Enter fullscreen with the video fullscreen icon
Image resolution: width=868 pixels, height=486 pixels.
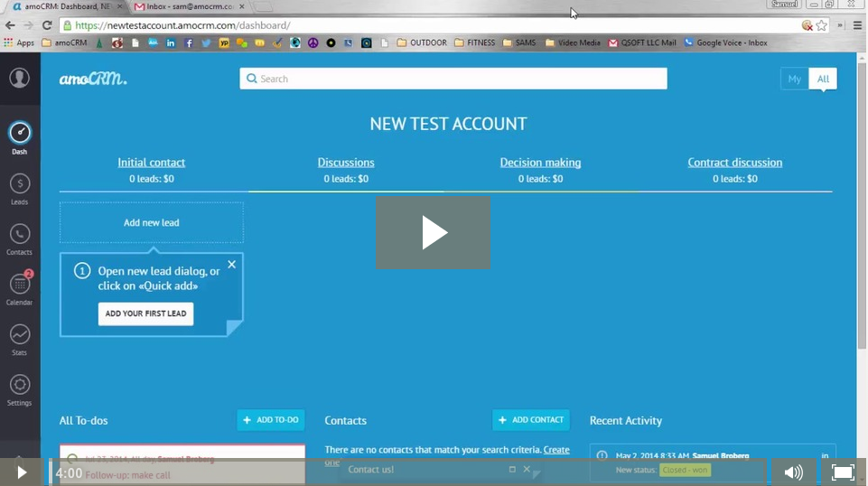click(843, 472)
